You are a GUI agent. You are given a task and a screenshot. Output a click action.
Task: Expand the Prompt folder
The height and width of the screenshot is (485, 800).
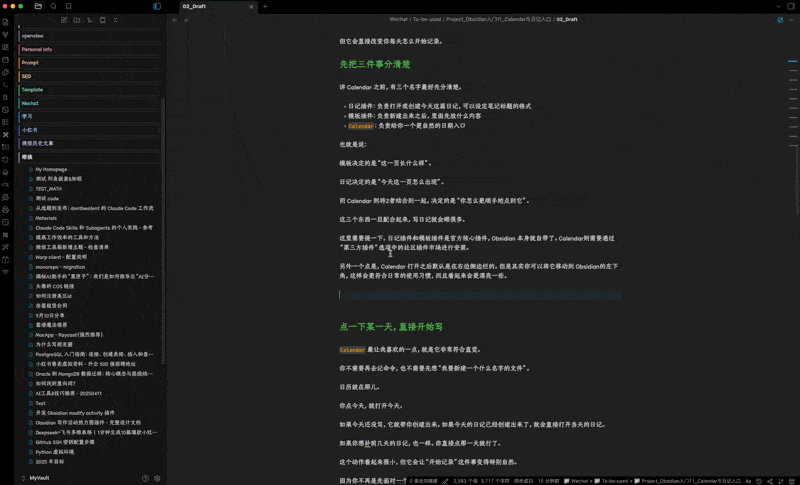click(90, 63)
